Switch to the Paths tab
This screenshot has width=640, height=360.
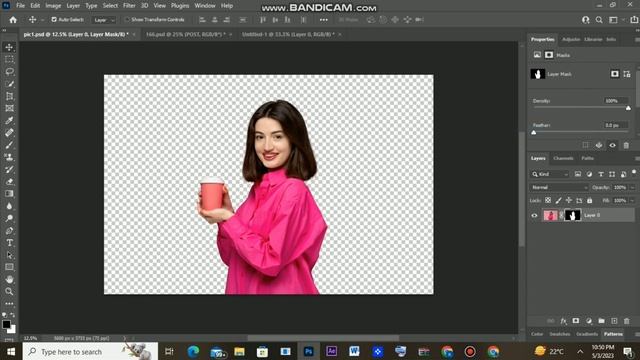pos(587,158)
